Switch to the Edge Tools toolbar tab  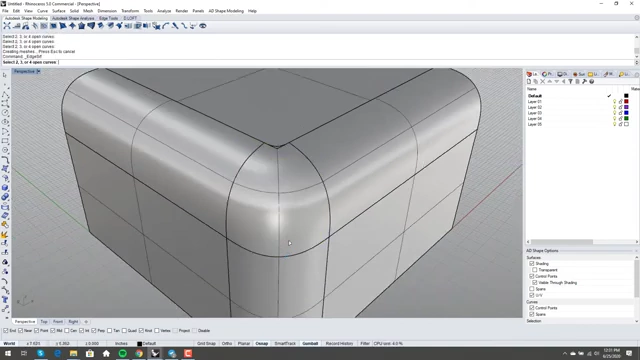tap(109, 18)
